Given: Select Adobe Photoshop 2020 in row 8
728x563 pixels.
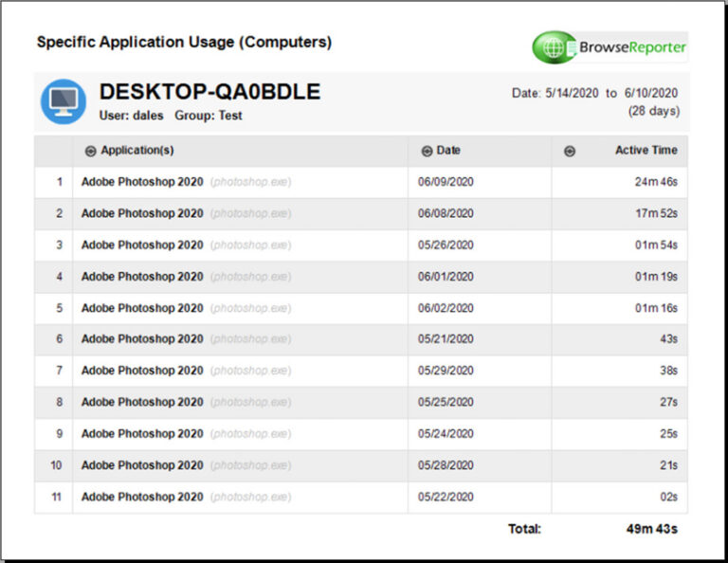Looking at the screenshot, I should (142, 403).
